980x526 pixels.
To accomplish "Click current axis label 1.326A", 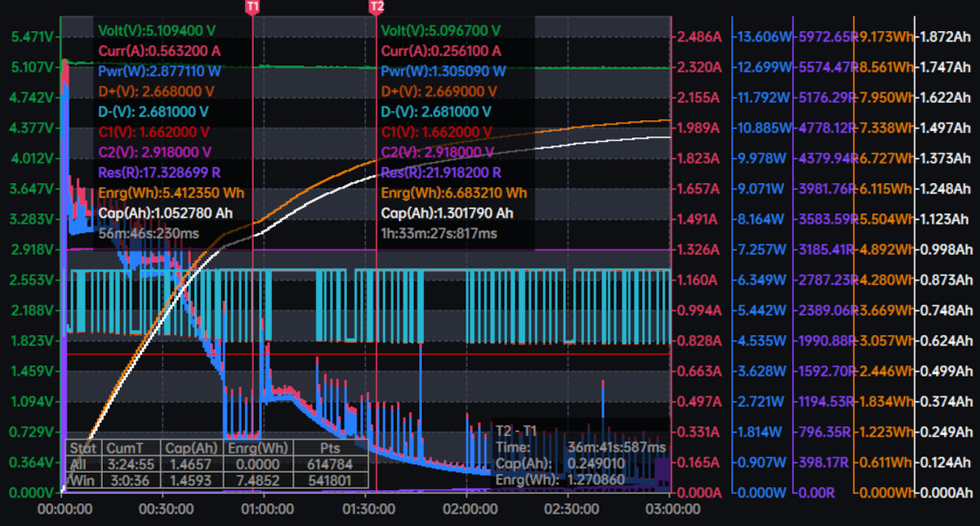I will pos(701,249).
